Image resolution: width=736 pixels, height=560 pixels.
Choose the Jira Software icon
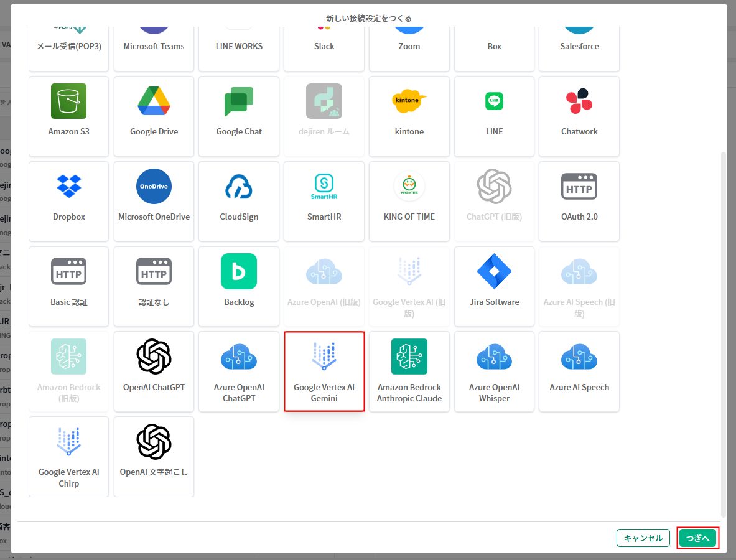click(x=494, y=271)
